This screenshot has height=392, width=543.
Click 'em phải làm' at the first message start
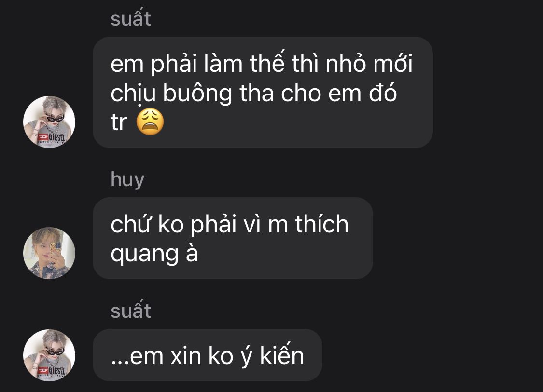177,64
